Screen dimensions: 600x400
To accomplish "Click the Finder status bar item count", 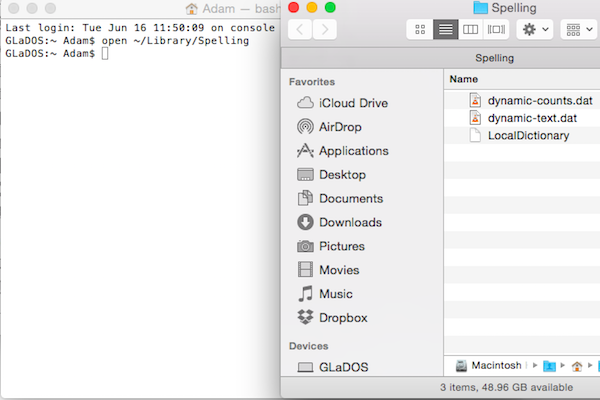I will tap(506, 387).
